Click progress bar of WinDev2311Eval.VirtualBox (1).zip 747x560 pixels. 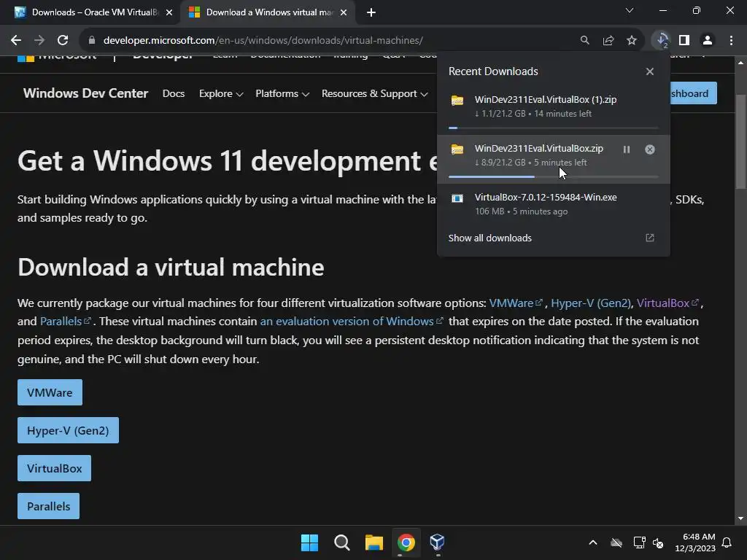click(554, 128)
